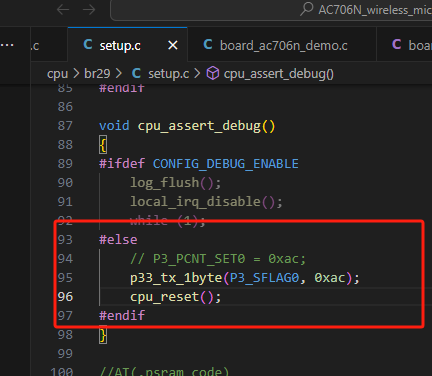Close the setup.c tab

click(173, 45)
